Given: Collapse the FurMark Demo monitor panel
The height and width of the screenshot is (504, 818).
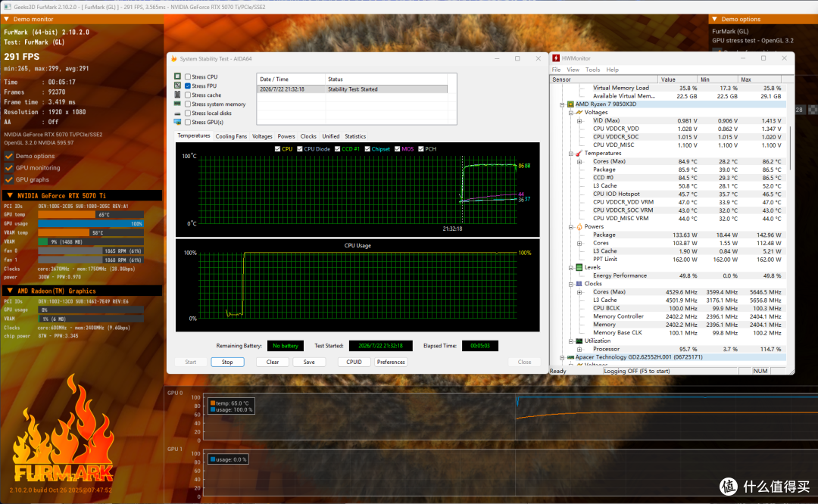Looking at the screenshot, I should 7,19.
